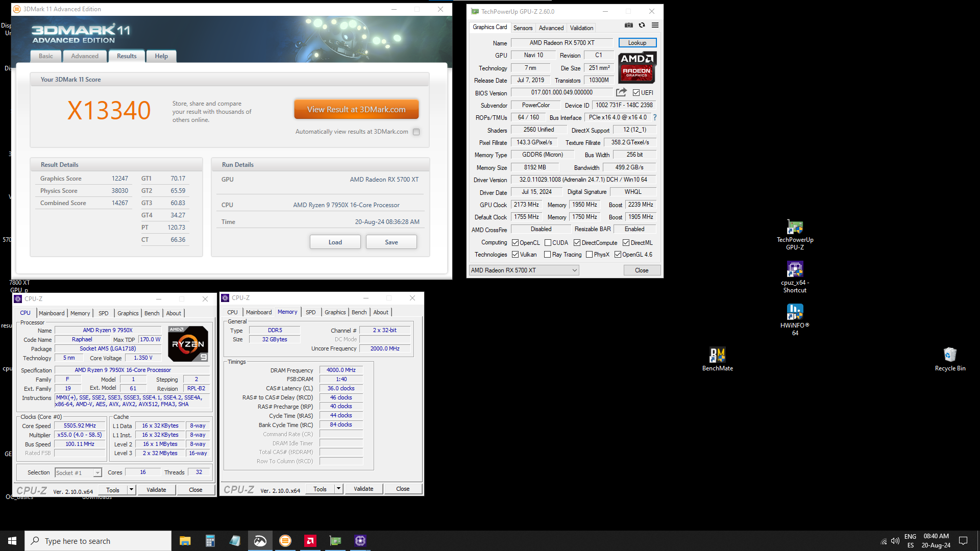
Task: Expand Tools dropdown arrow in CPU-Z CPU window
Action: 131,490
